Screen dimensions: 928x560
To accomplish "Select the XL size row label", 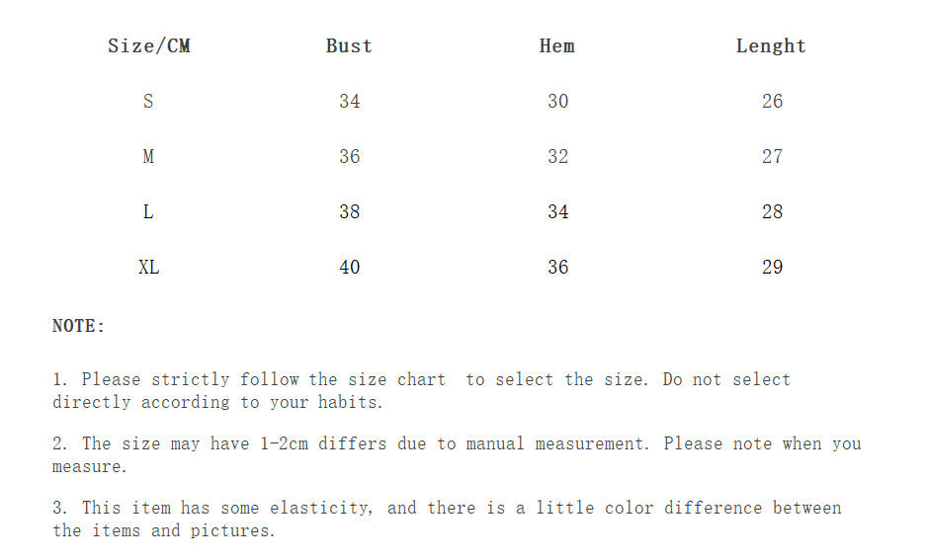I will (148, 268).
